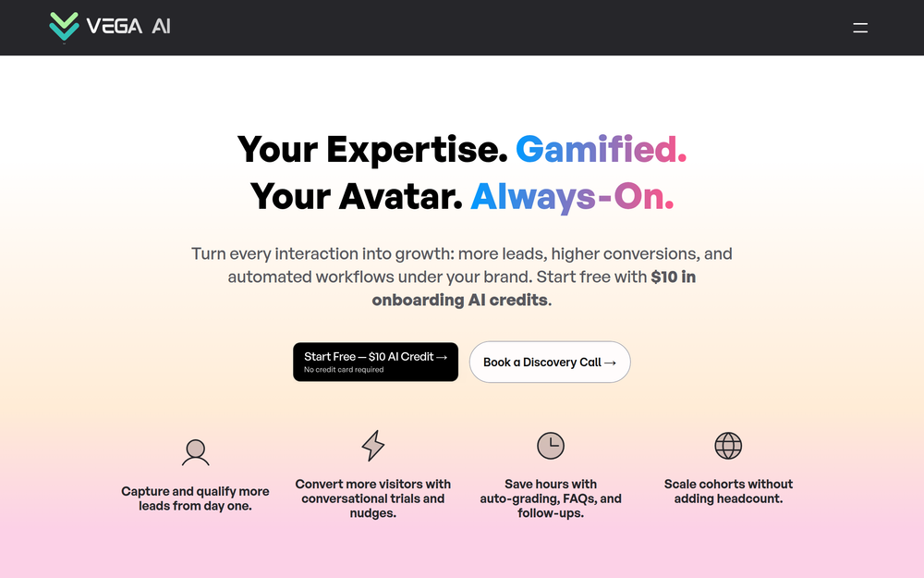Screen dimensions: 924x578
Task: Click the gradient word Gamified
Action: coord(602,149)
